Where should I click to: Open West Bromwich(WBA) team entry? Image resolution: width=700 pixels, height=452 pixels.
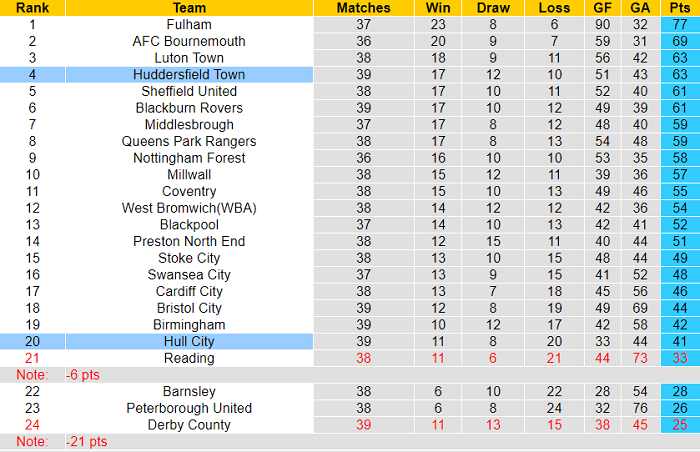pos(189,208)
